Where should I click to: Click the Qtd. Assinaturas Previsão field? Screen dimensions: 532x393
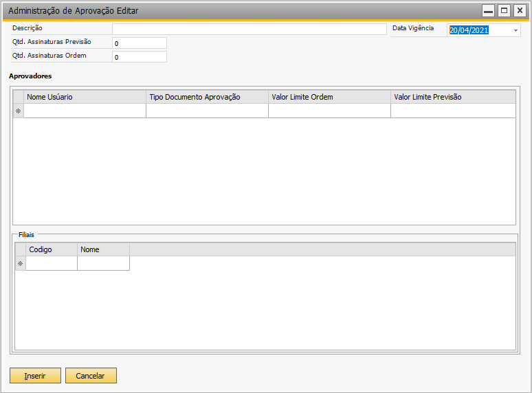(140, 43)
